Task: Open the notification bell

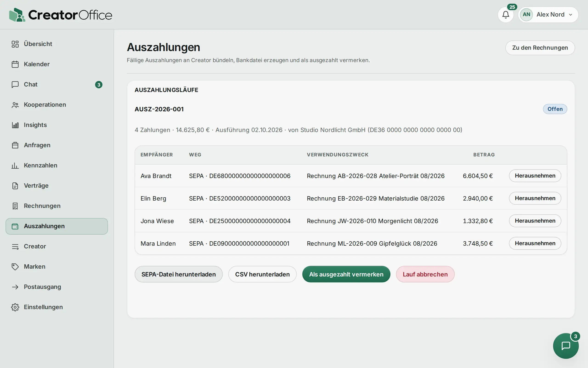Action: click(x=506, y=14)
